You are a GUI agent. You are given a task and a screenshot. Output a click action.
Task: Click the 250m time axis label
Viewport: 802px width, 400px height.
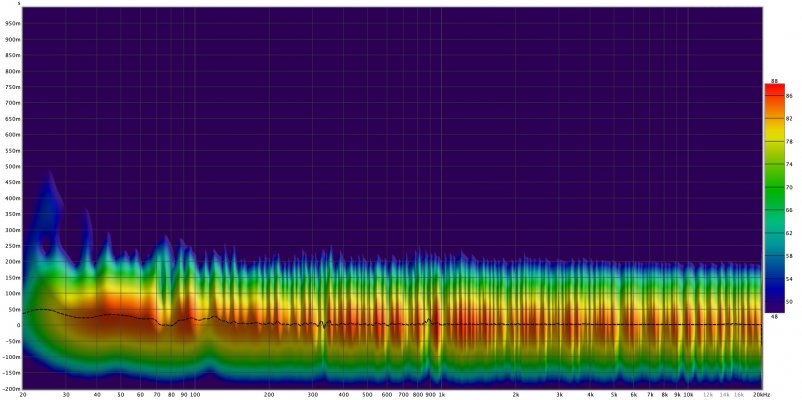point(13,246)
